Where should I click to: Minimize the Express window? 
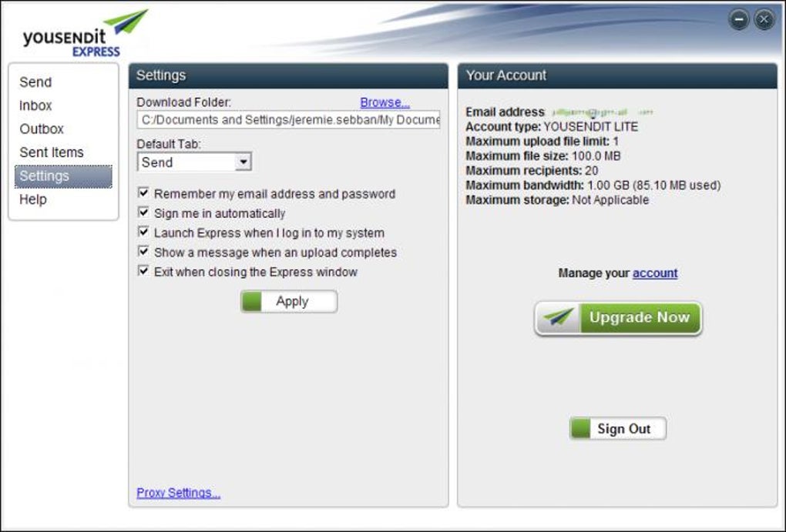[x=739, y=20]
